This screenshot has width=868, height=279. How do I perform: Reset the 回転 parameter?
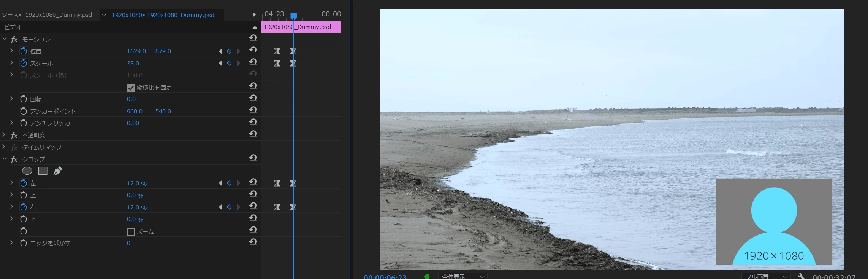point(253,98)
